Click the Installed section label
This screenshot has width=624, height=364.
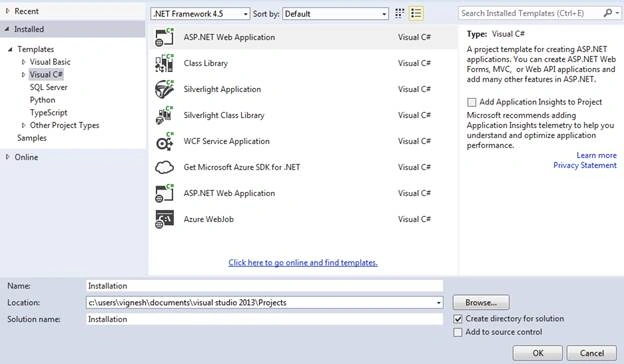click(29, 29)
